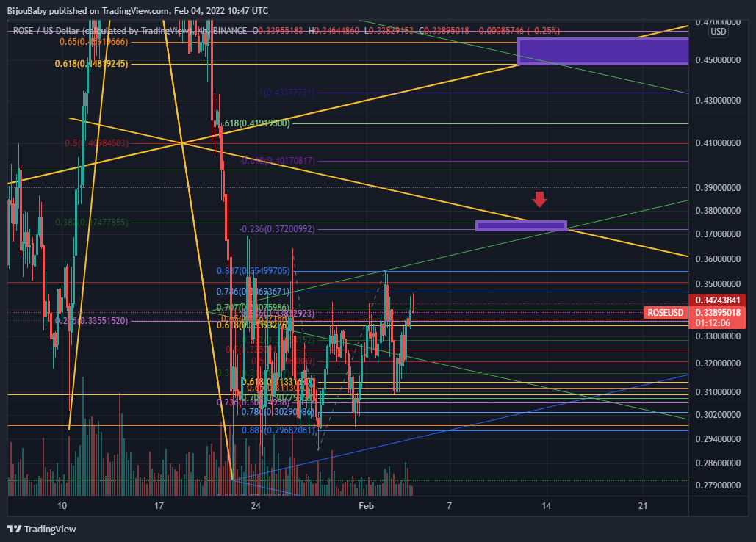The image size is (756, 542).
Task: Click 0.30200000 on the price axis
Action: pos(718,415)
